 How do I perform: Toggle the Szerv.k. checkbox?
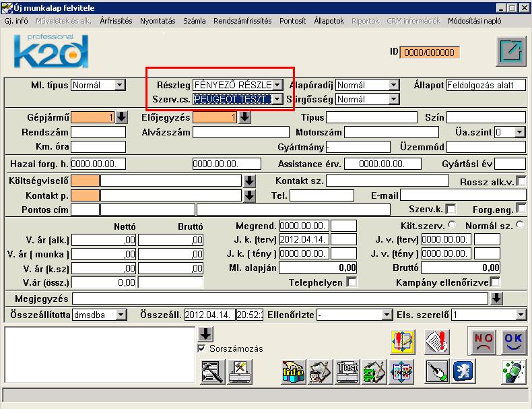(x=451, y=209)
